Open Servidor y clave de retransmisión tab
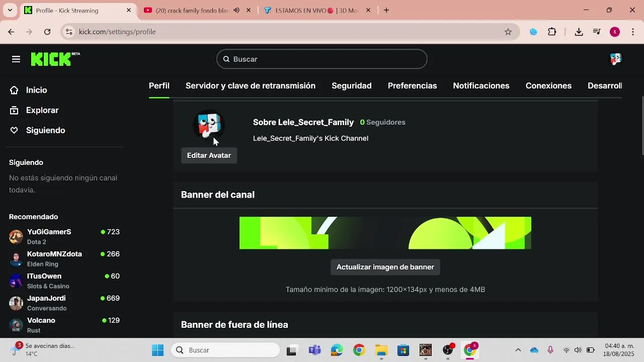This screenshot has height=362, width=644. coord(251,86)
